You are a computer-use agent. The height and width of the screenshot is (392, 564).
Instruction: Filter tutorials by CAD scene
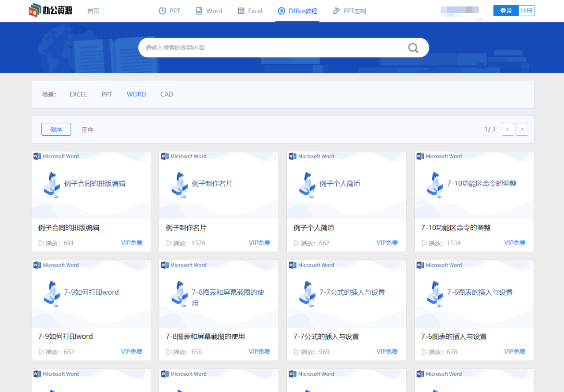tap(167, 94)
